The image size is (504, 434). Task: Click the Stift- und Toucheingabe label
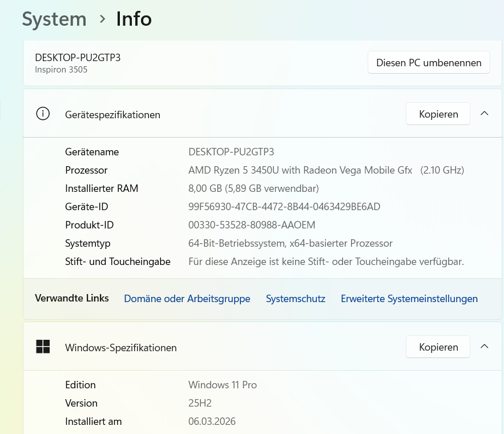tap(118, 262)
